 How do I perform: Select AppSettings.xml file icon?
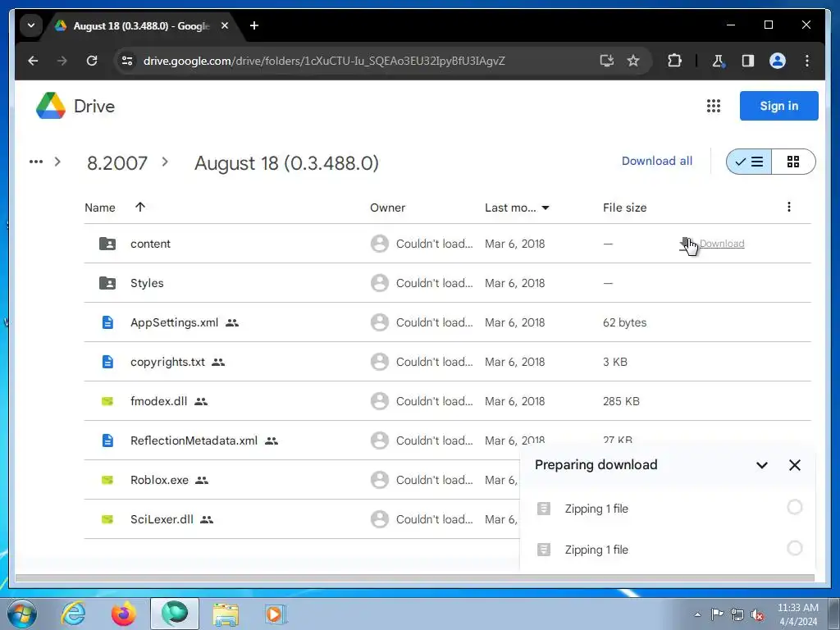click(x=107, y=322)
